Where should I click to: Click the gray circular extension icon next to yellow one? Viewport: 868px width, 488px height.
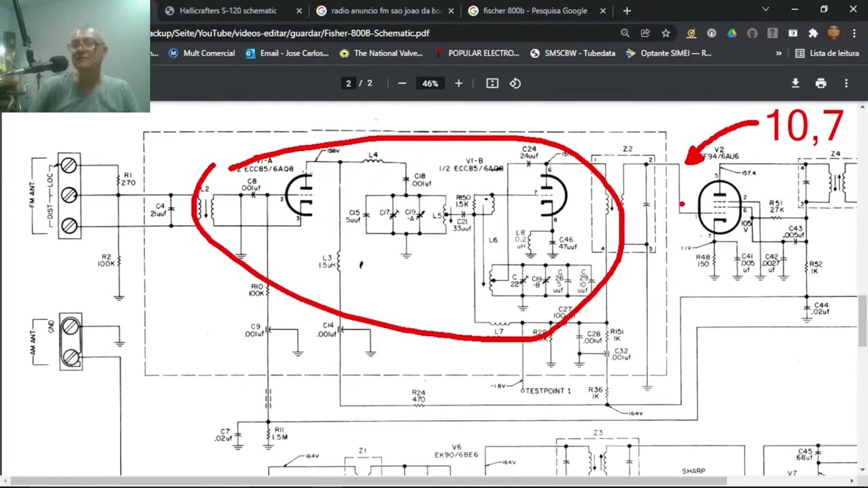pyautogui.click(x=711, y=33)
